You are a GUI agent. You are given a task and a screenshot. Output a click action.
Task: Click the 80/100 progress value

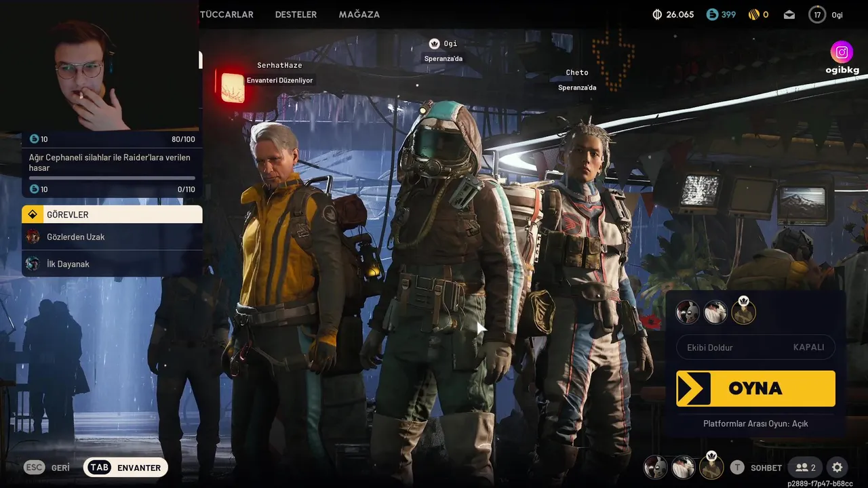point(183,139)
